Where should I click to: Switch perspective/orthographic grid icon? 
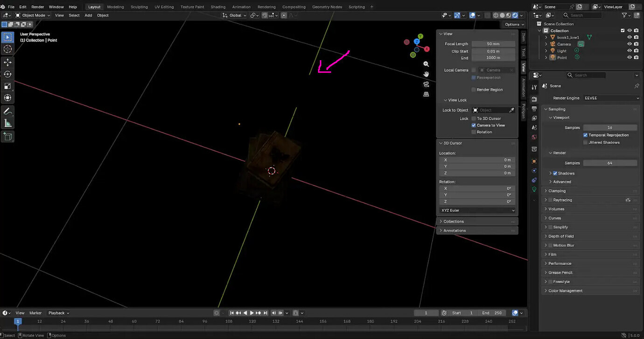(426, 94)
